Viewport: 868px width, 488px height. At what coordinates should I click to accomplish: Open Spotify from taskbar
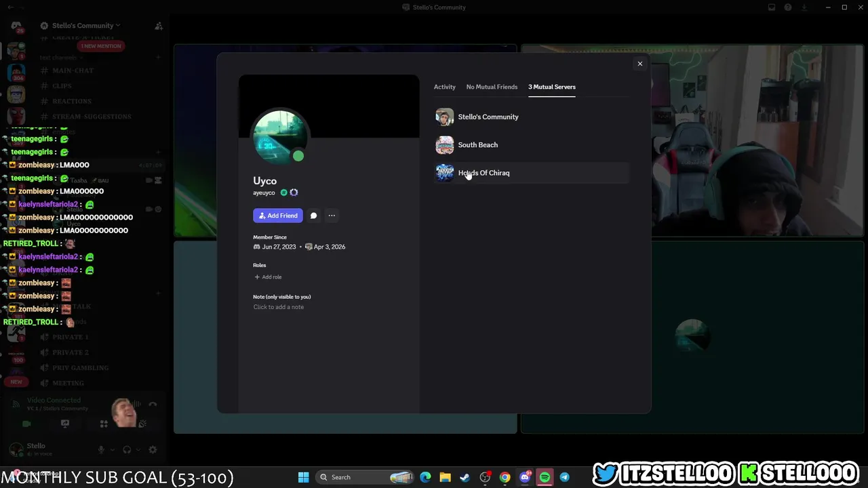pyautogui.click(x=545, y=477)
